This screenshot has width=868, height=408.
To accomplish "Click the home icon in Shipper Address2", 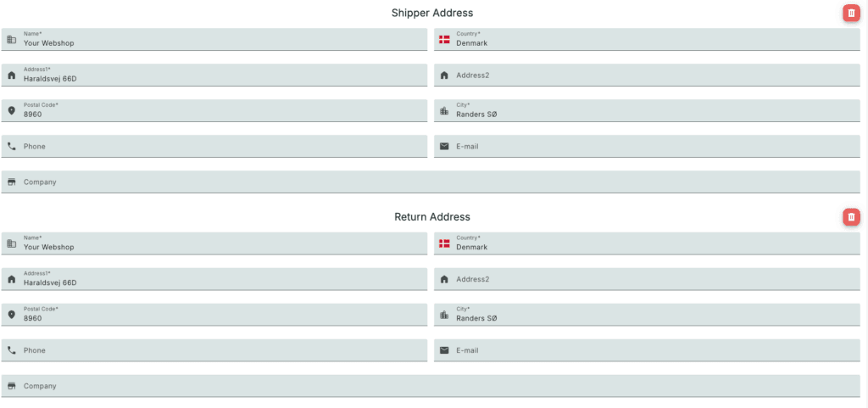I will pyautogui.click(x=444, y=75).
